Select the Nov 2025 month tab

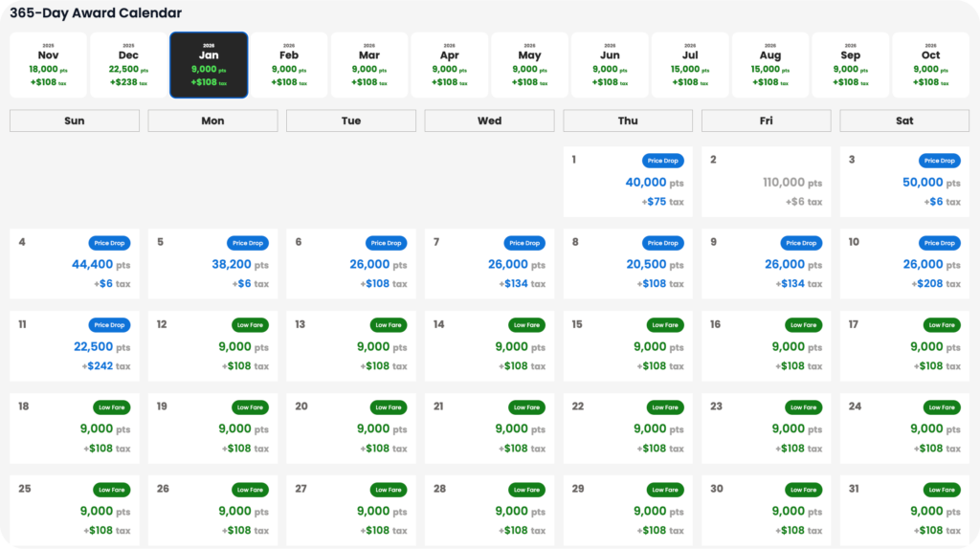pyautogui.click(x=48, y=65)
